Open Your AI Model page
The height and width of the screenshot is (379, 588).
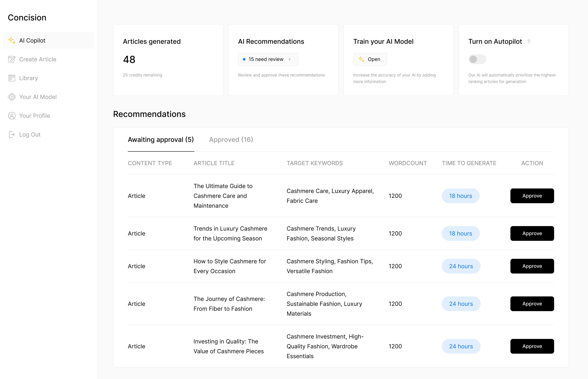(x=48, y=97)
